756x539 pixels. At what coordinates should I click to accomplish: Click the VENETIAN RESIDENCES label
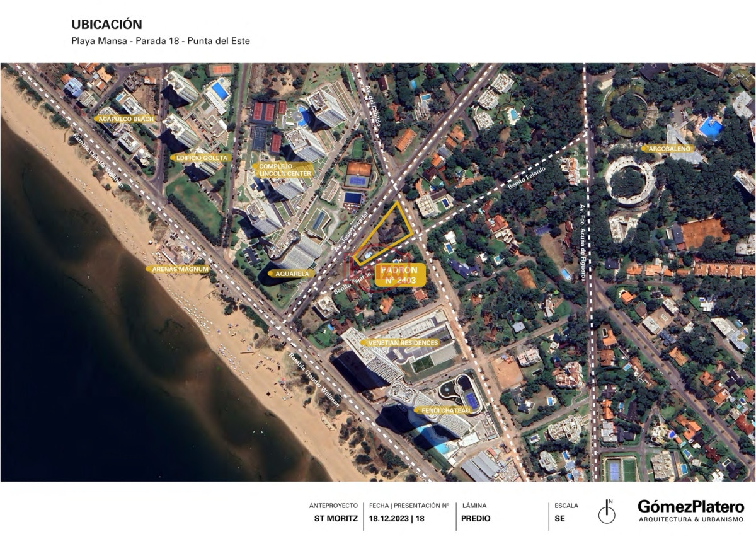400,343
